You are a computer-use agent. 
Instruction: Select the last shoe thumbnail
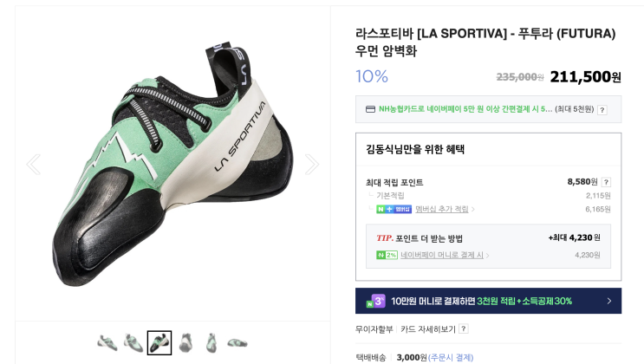pos(237,343)
